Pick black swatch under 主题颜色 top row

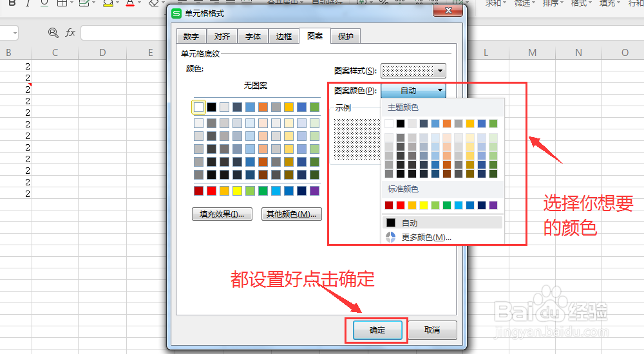pos(401,123)
